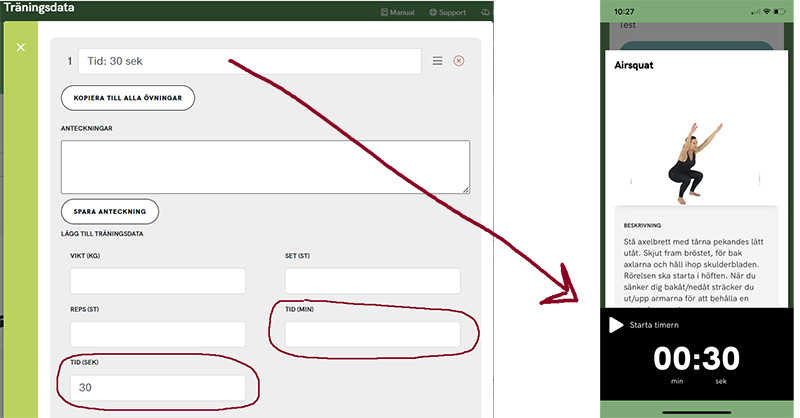Close the Träningsdata panel with the X
This screenshot has width=800, height=418.
(x=21, y=47)
